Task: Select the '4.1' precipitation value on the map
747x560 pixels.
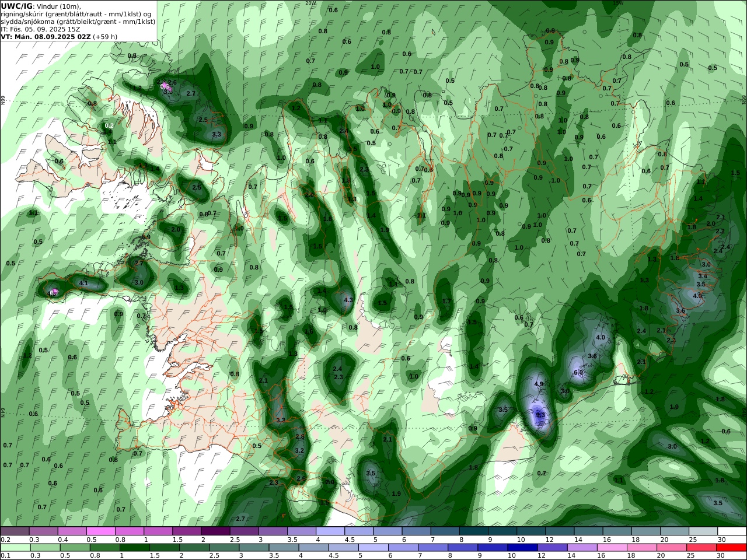Action: [x=83, y=283]
